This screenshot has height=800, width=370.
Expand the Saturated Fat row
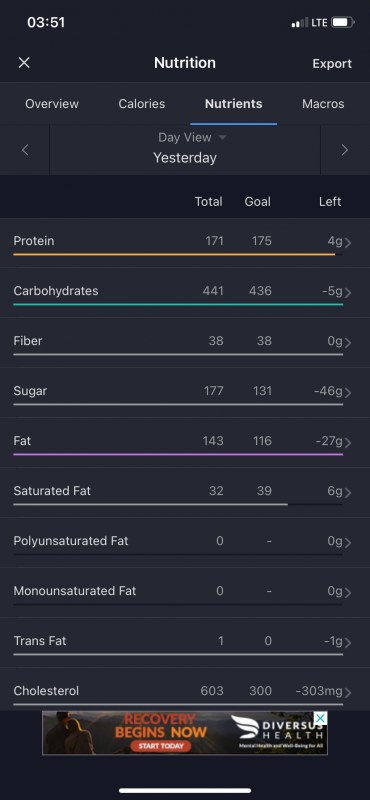pos(185,492)
